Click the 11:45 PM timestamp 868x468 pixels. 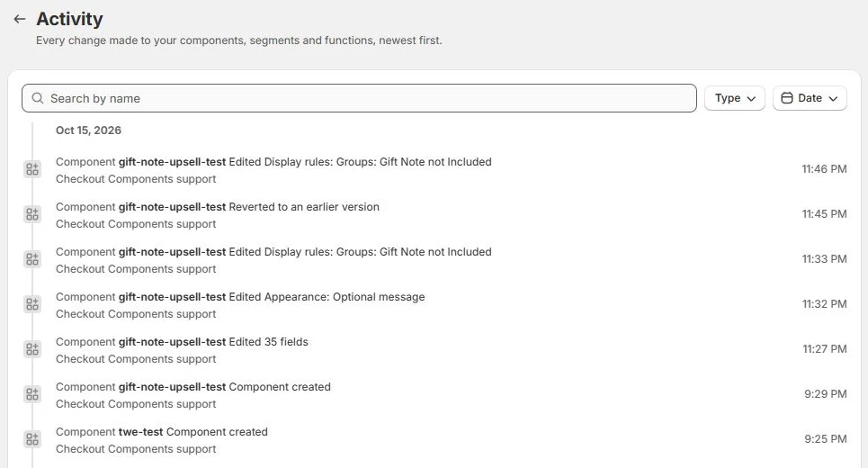tap(824, 214)
